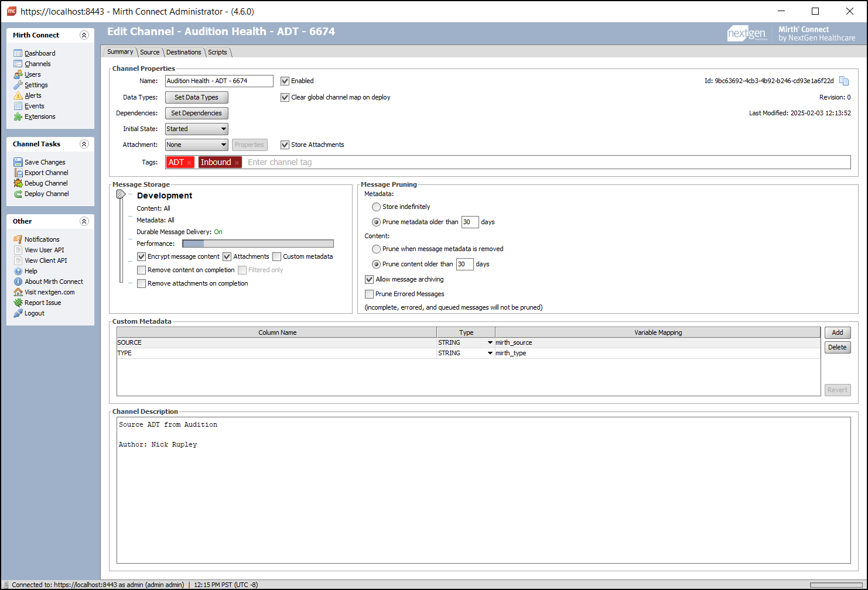868x590 pixels.
Task: Click the Deploy Channel arrow icon
Action: (x=18, y=194)
